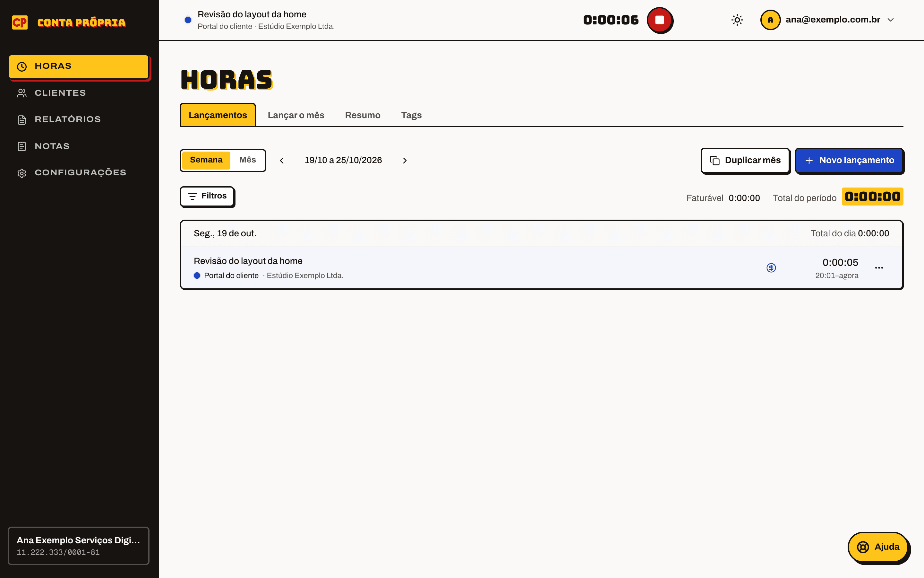This screenshot has width=924, height=578.
Task: Open Relatórios in the sidebar
Action: tap(79, 119)
